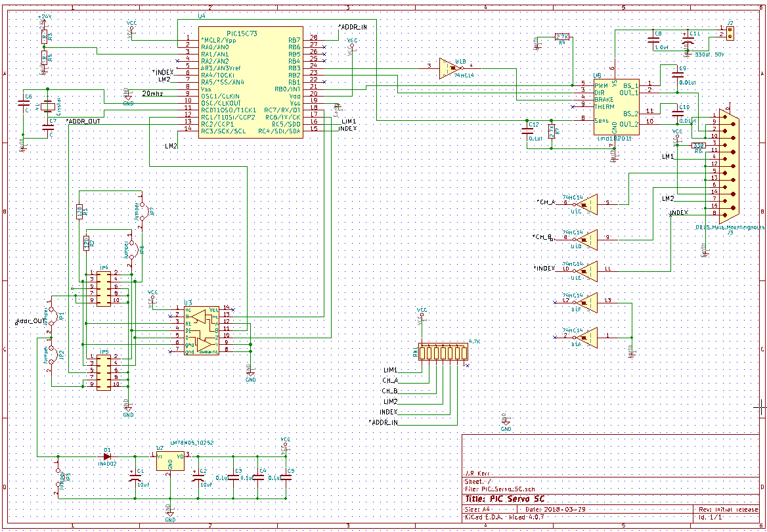Select the 120 ohm resistor R2
This screenshot has height=532, width=767.
click(86, 243)
